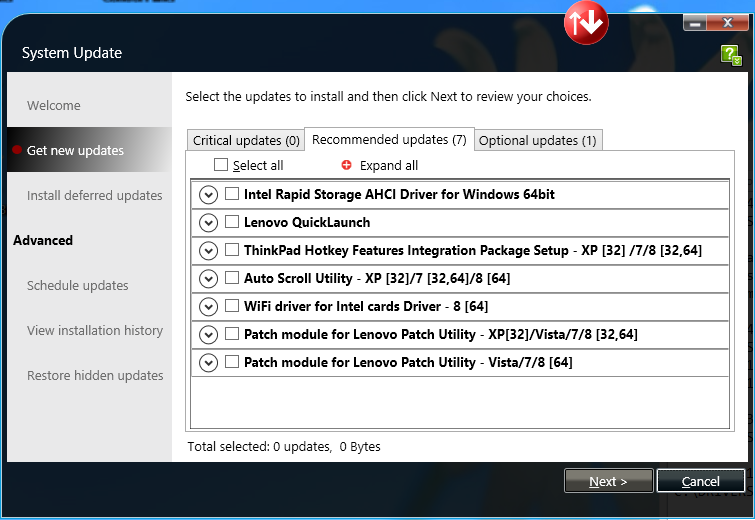Screen dimensions: 755x520
Task: Check Patch module Vista/7/8 [64] update
Action: click(232, 361)
